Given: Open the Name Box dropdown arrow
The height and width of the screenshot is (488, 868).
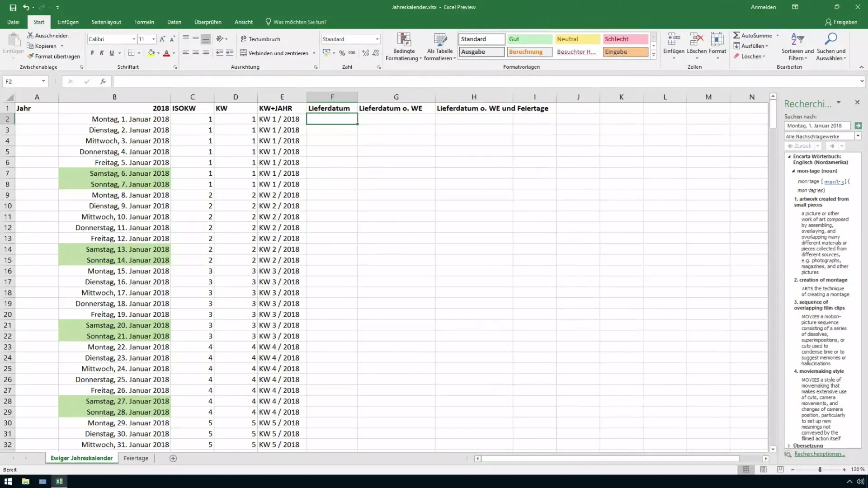Looking at the screenshot, I should tap(43, 81).
